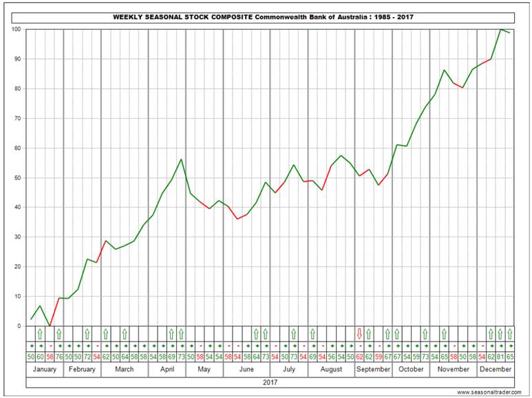532x398 pixels.
Task: Click the red 54 value in December
Action: click(x=482, y=357)
